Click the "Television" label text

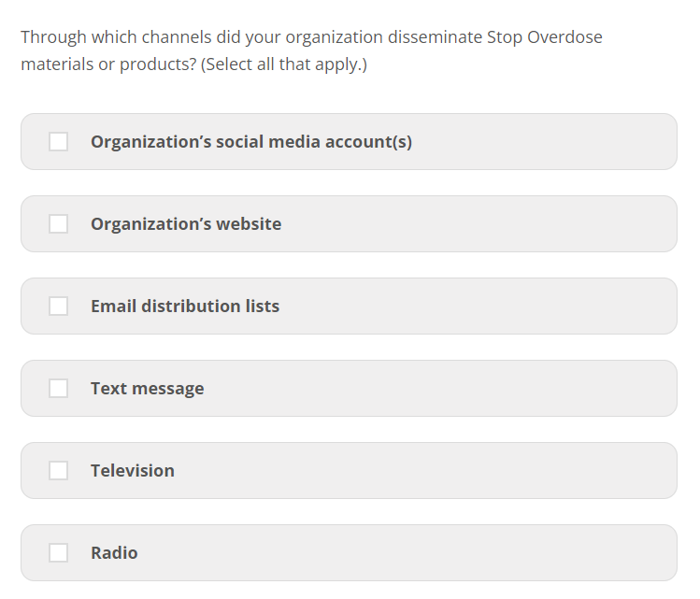(132, 471)
